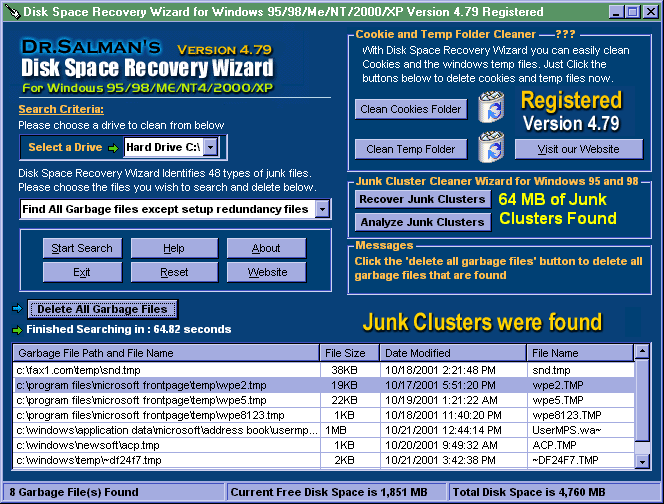Viewport: 664px width, 504px height.
Task: Sort by File Size column header
Action: pyautogui.click(x=349, y=353)
